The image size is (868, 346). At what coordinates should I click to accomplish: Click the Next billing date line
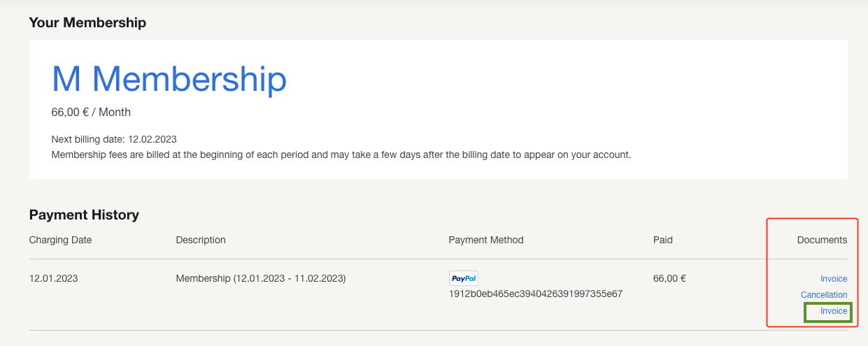[x=114, y=139]
